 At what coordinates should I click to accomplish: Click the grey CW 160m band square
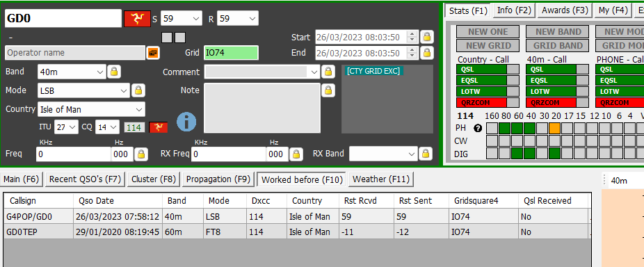coord(492,141)
